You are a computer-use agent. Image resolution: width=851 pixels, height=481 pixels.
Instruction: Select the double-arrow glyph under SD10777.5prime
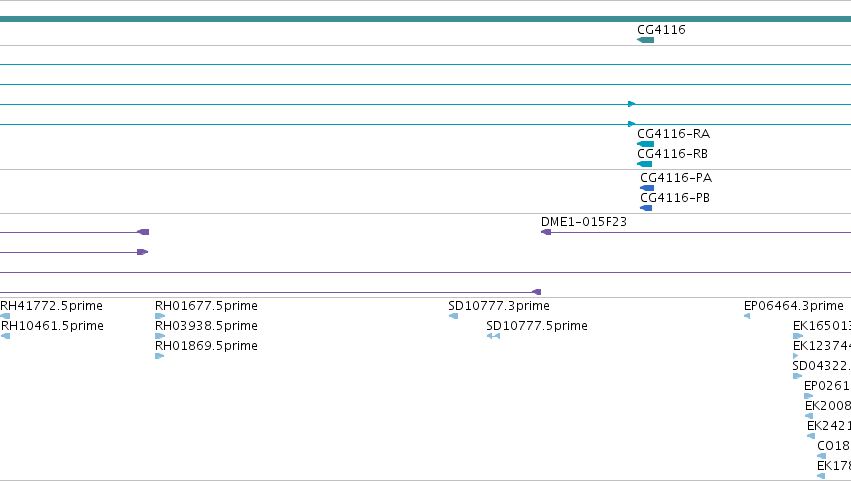tap(493, 336)
